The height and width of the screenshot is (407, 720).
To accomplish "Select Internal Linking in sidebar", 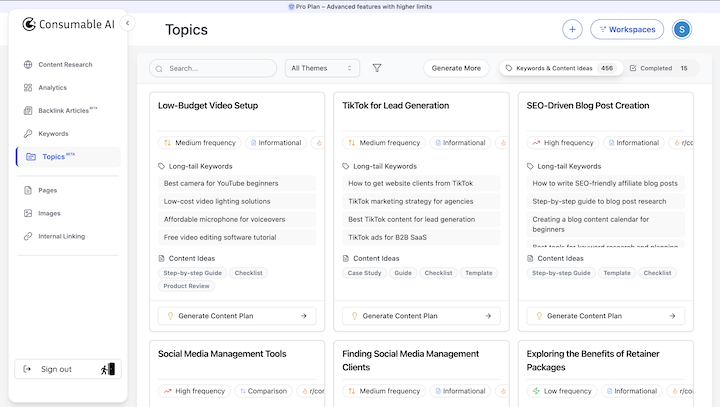I will coord(63,237).
